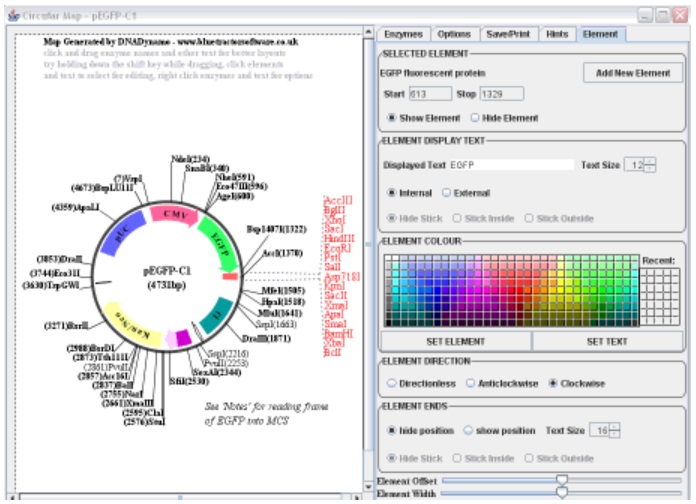Set direction to Clockwise

pos(553,383)
